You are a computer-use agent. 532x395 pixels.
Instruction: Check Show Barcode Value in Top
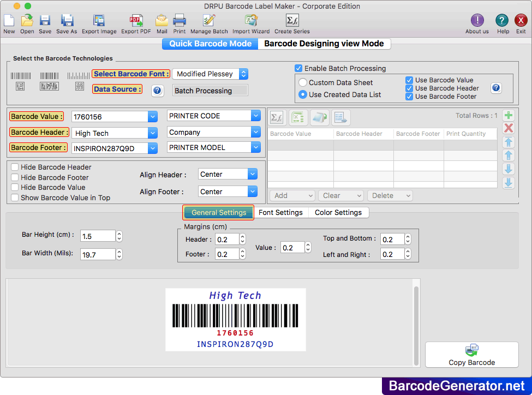pos(15,197)
